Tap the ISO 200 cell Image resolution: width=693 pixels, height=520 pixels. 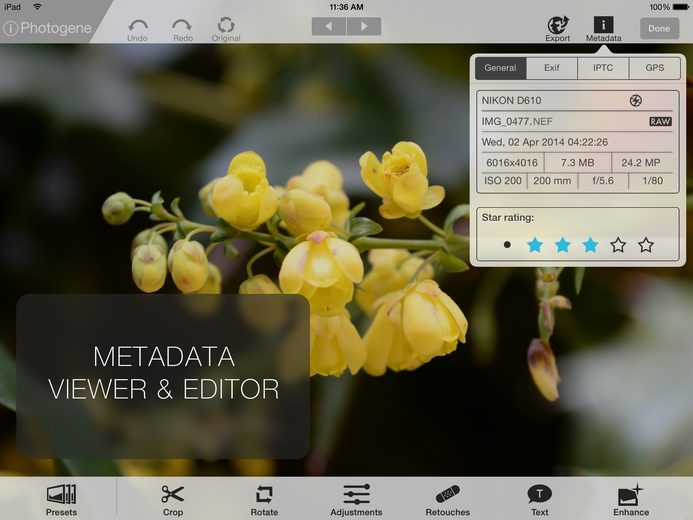pyautogui.click(x=503, y=181)
